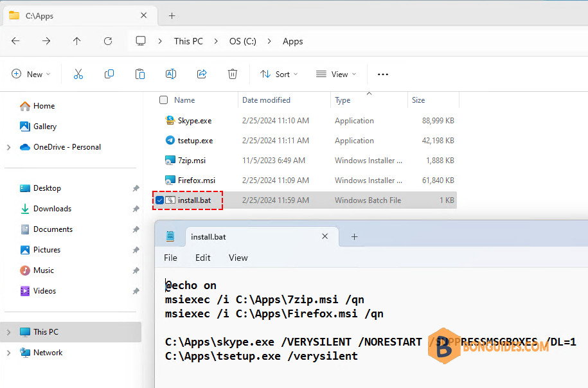Image resolution: width=588 pixels, height=388 pixels.
Task: Click the install.bat batch file icon
Action: (x=170, y=200)
